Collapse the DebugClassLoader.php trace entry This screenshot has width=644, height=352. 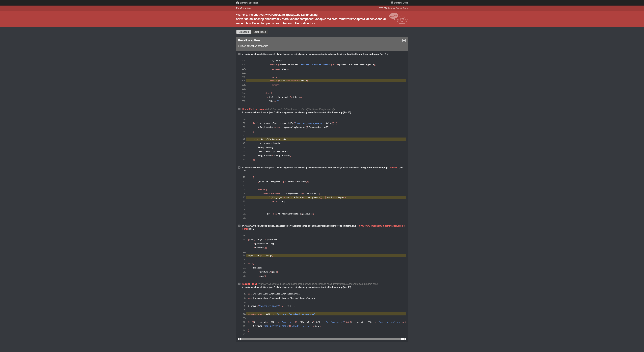pyautogui.click(x=239, y=54)
